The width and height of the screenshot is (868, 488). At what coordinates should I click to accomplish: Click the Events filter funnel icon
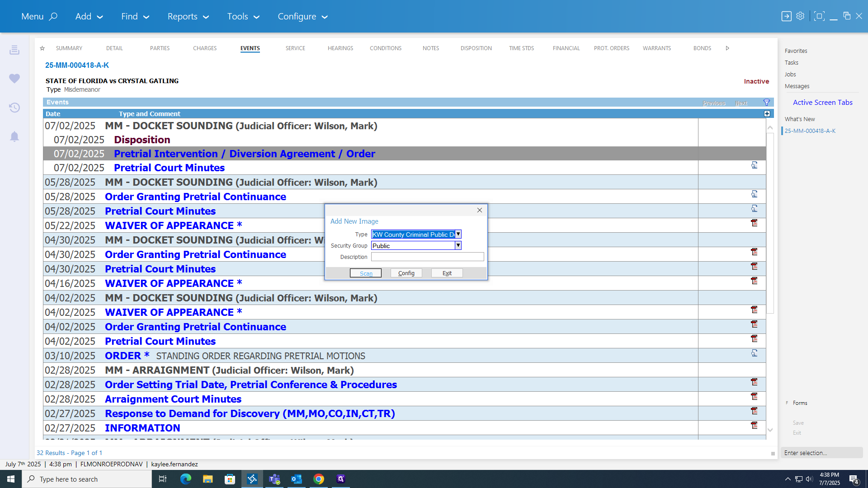pyautogui.click(x=767, y=103)
